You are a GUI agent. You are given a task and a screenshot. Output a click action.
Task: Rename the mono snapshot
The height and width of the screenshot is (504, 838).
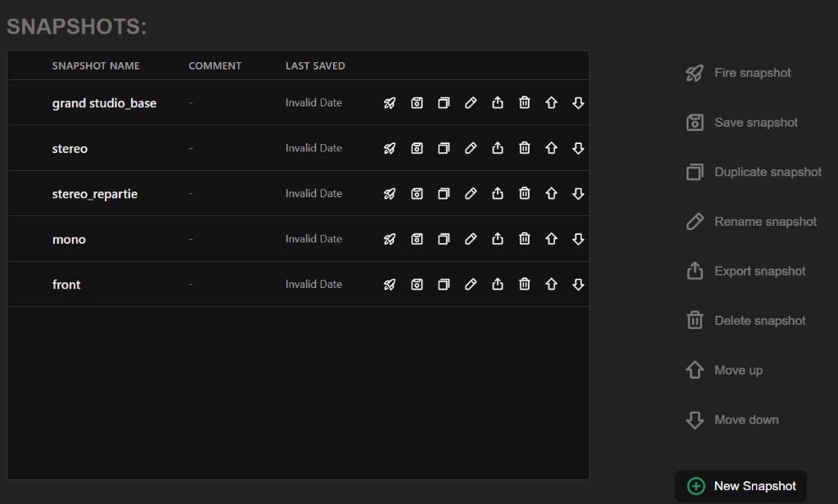(471, 239)
